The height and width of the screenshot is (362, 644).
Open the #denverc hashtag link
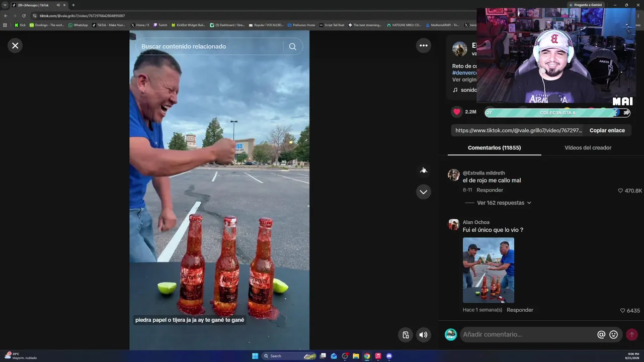[464, 73]
